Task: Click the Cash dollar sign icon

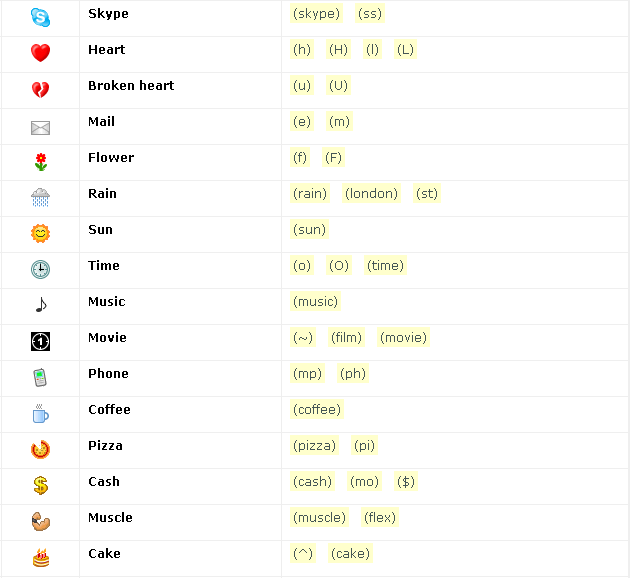Action: pyautogui.click(x=40, y=485)
